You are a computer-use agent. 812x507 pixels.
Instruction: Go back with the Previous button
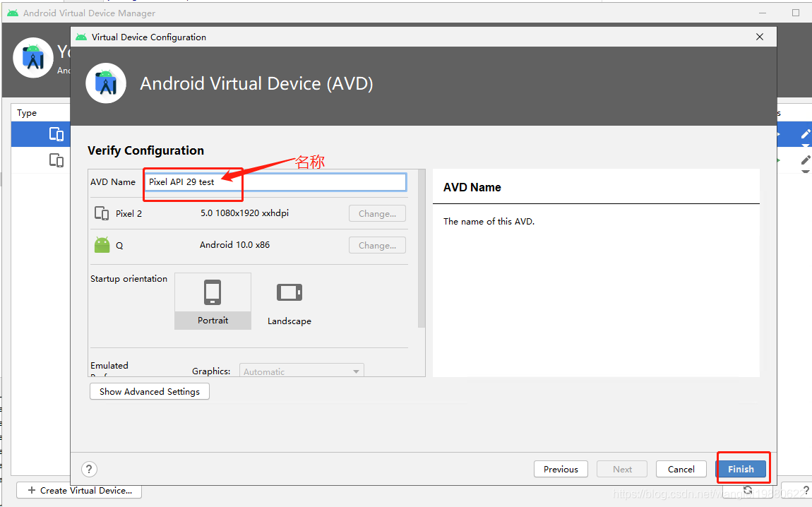[x=561, y=469]
